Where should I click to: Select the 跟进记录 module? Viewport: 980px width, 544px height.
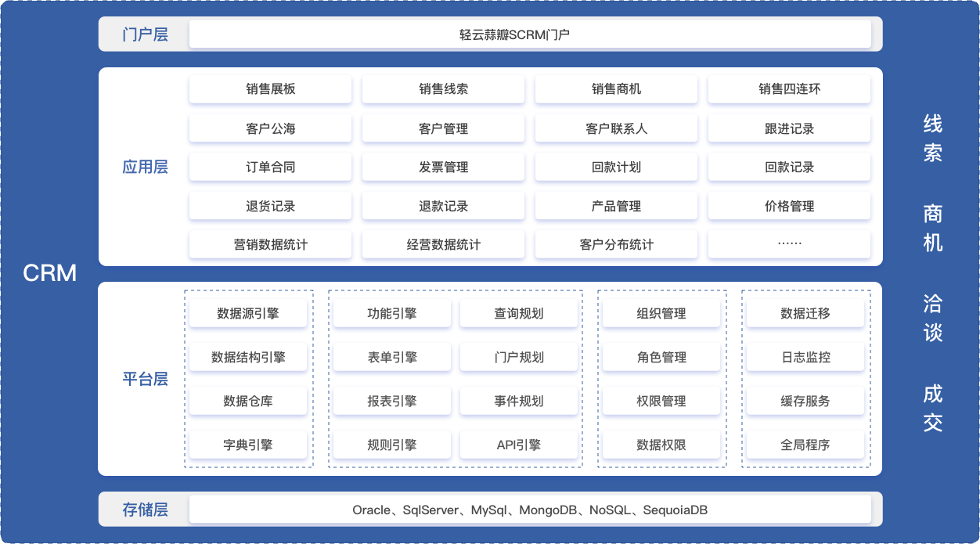tap(789, 128)
